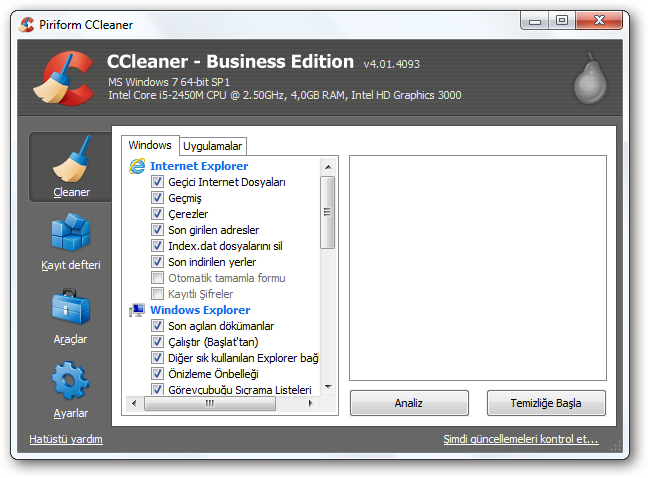
Task: Open Araçlar toolbox icon
Action: pyautogui.click(x=71, y=308)
